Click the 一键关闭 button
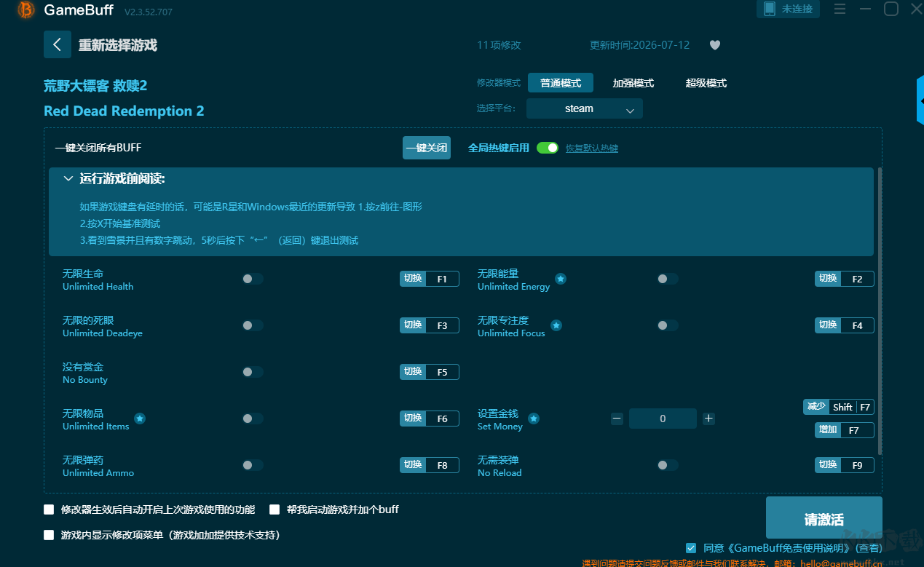 click(427, 148)
